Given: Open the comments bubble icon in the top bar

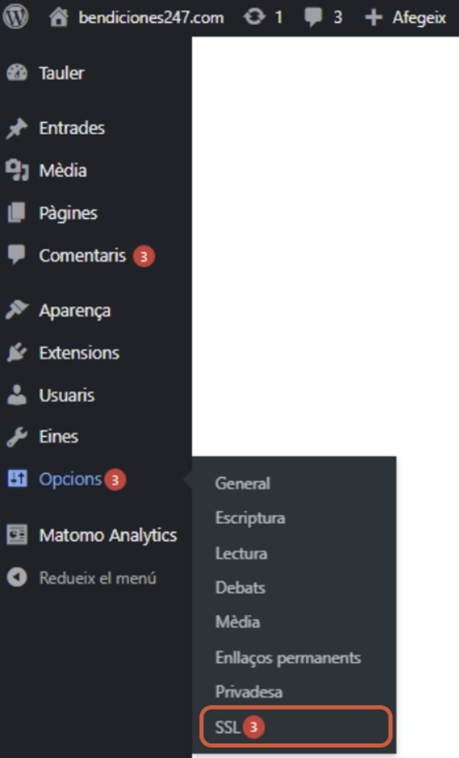Looking at the screenshot, I should pyautogui.click(x=313, y=18).
